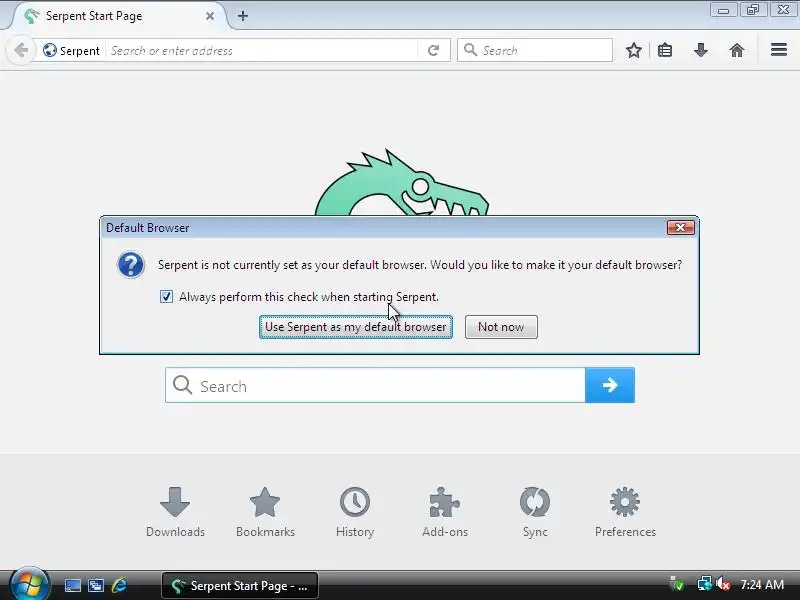Go to the home page icon
This screenshot has width=800, height=600.
tap(737, 50)
